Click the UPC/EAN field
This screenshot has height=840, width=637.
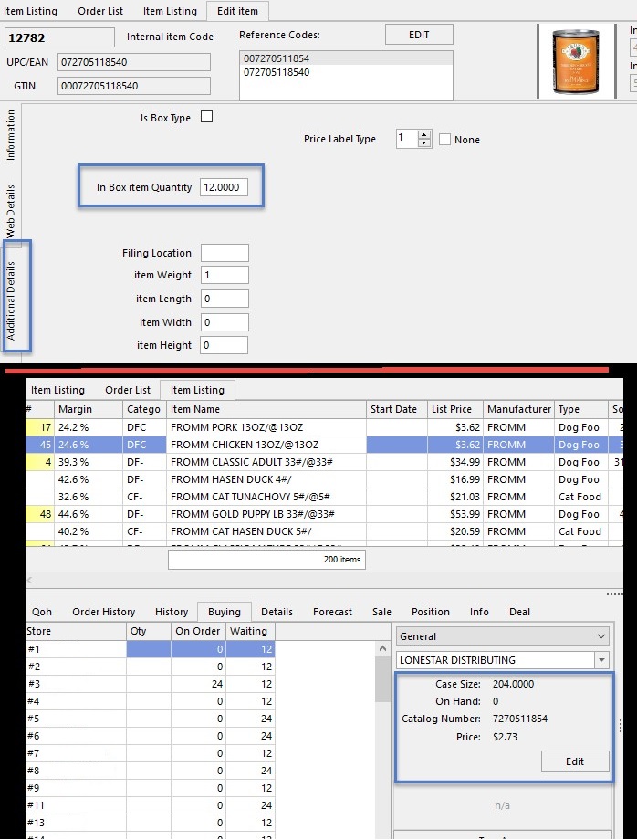pyautogui.click(x=134, y=62)
